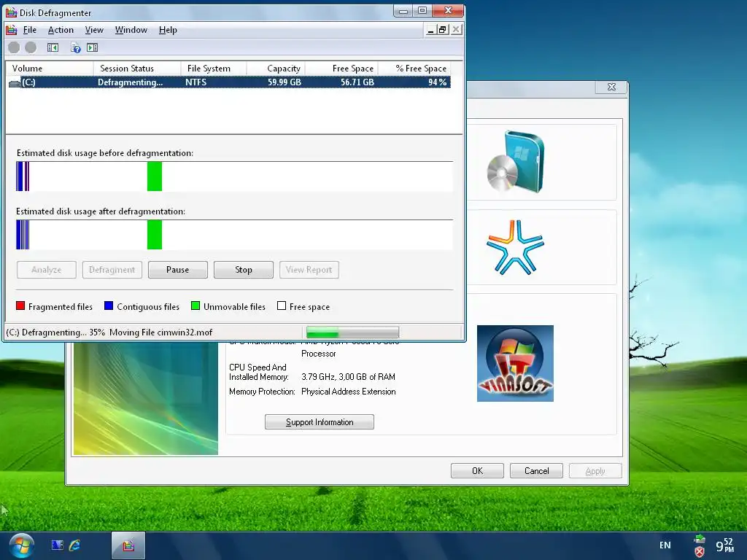Launch Internet Explorer from the quick launch
Viewport: 747px width, 560px height.
pyautogui.click(x=75, y=545)
